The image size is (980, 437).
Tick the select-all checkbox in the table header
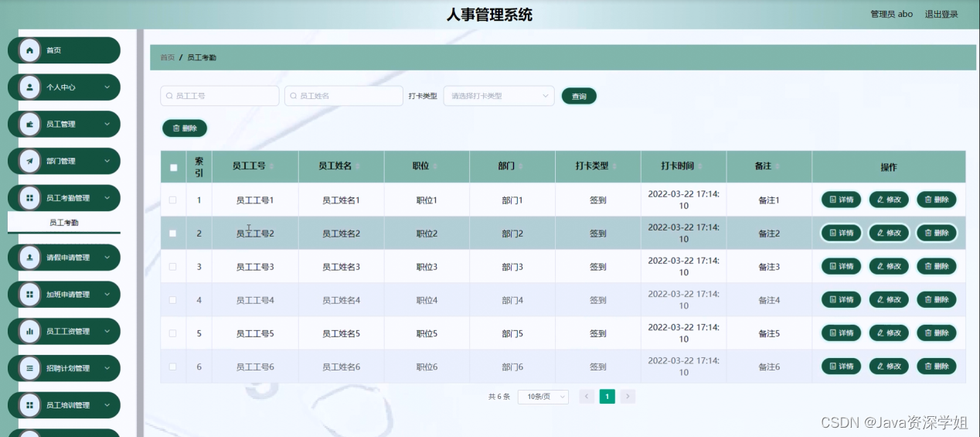(173, 167)
